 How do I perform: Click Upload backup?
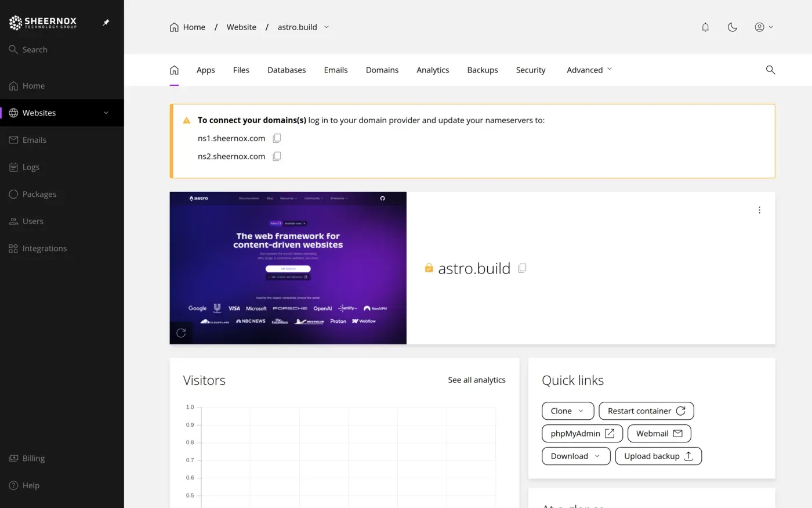[x=658, y=456]
